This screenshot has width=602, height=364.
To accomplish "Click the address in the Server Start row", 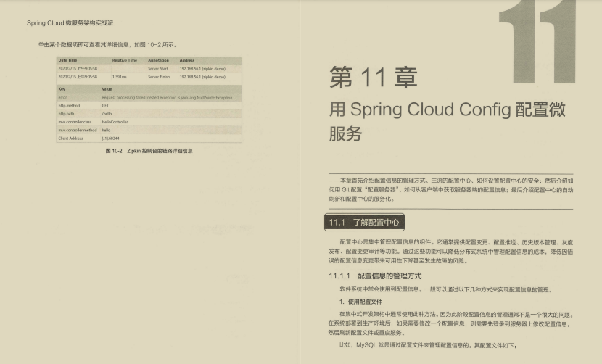I will click(x=202, y=69).
